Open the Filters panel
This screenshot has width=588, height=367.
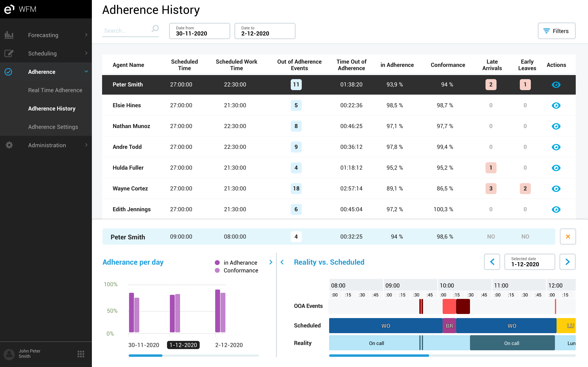tap(557, 31)
